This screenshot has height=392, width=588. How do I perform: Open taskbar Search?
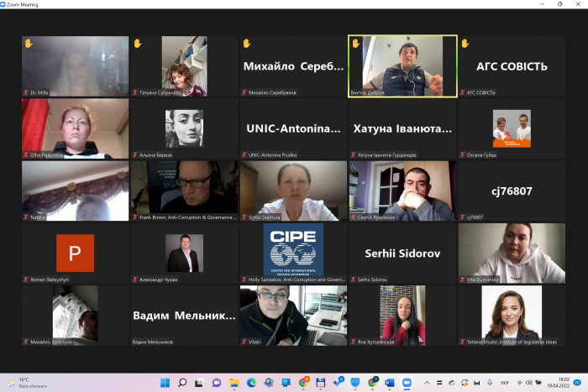coord(182,383)
